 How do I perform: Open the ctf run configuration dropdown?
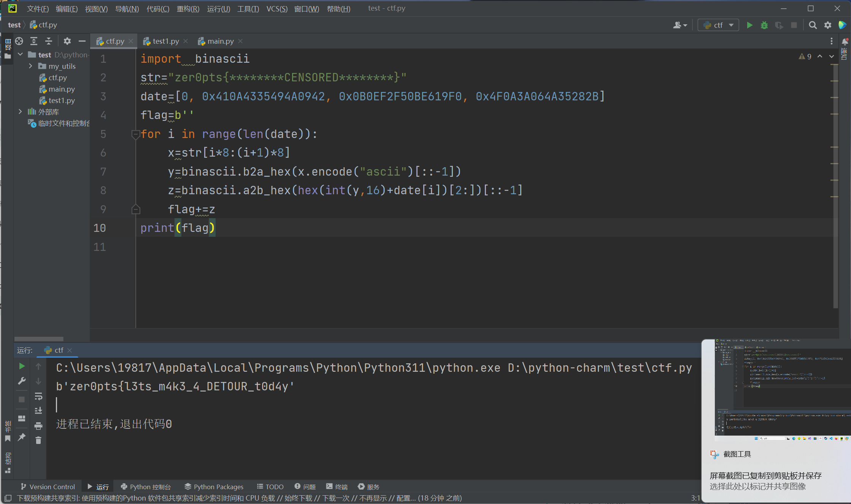tap(718, 25)
